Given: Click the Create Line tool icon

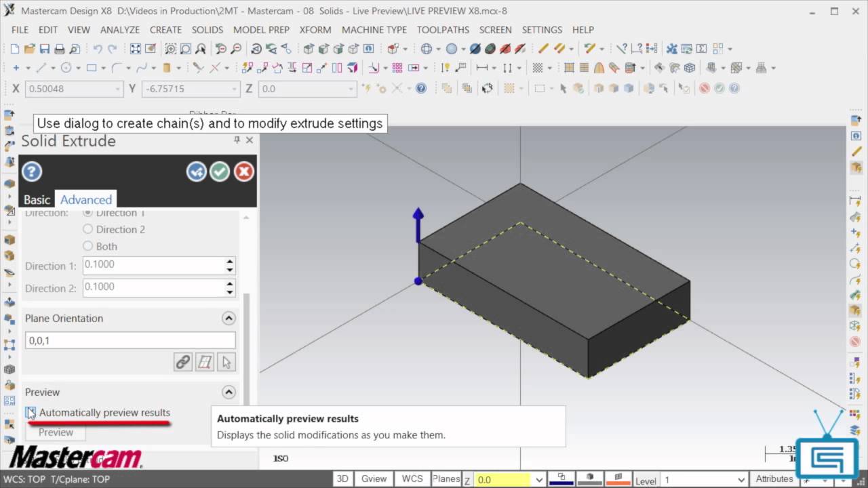Looking at the screenshot, I should [x=41, y=68].
